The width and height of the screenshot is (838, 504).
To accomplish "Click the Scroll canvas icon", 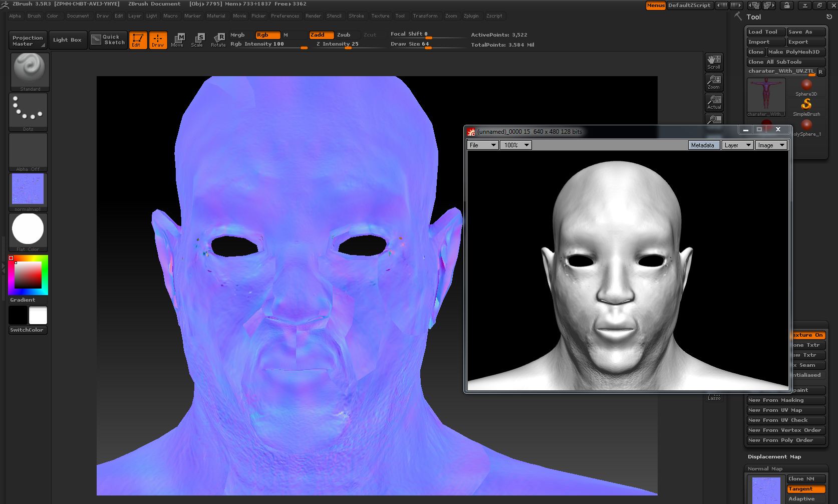I will point(714,62).
